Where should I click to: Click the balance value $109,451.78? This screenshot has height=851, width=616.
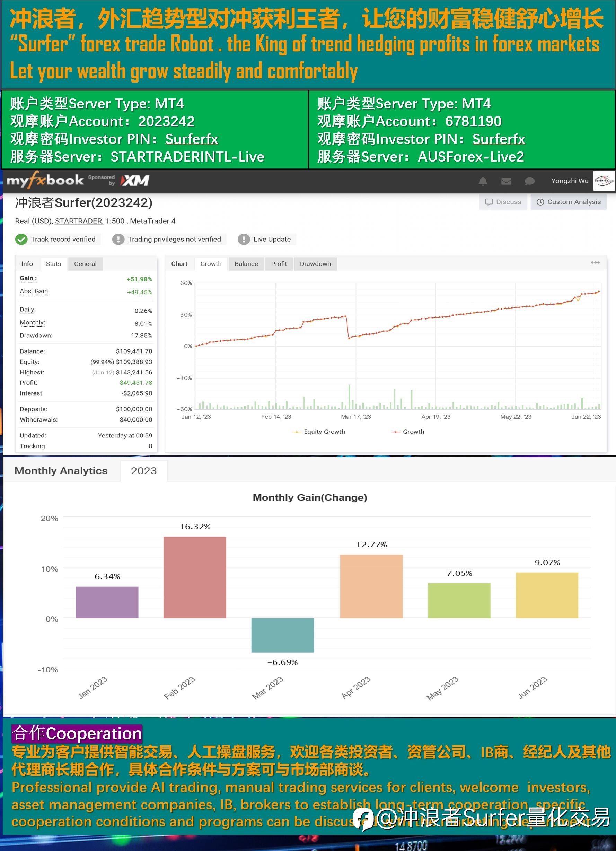point(134,351)
